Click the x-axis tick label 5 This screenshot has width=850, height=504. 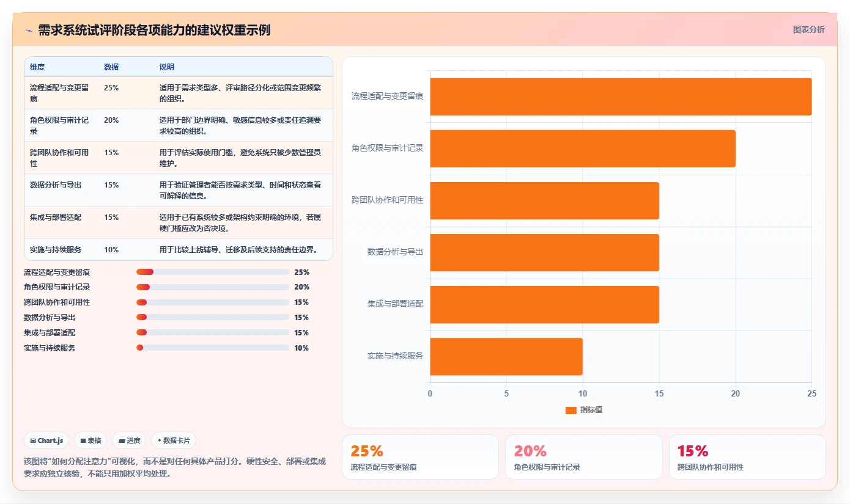pyautogui.click(x=506, y=394)
